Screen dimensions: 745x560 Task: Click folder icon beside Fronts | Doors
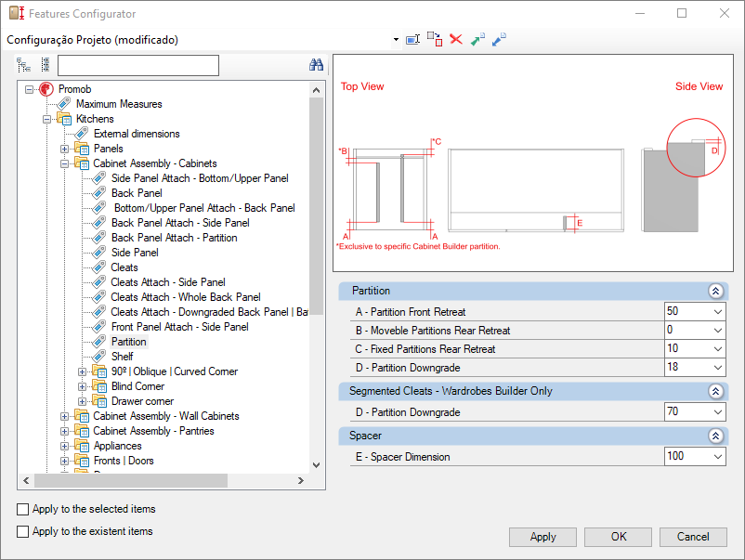(82, 461)
